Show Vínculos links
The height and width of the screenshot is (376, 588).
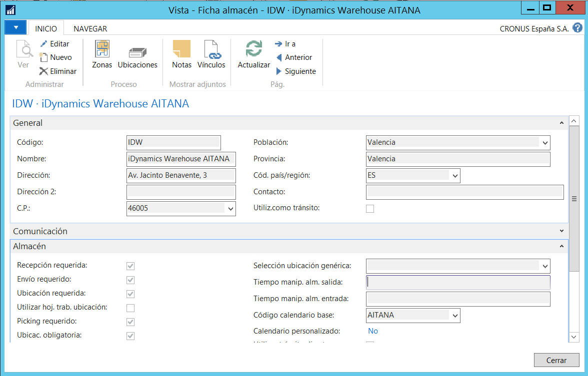tap(211, 54)
